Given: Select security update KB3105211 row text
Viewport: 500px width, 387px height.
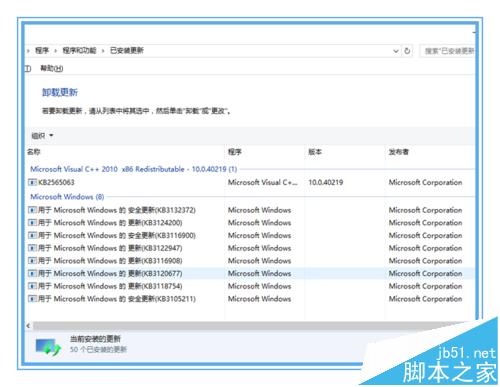Looking at the screenshot, I should coord(117,299).
